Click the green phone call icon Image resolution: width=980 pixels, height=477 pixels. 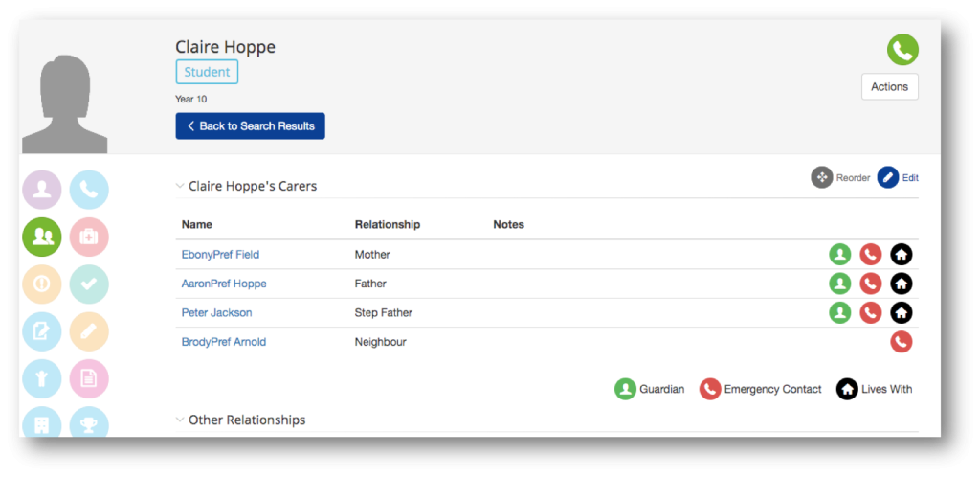click(x=902, y=50)
